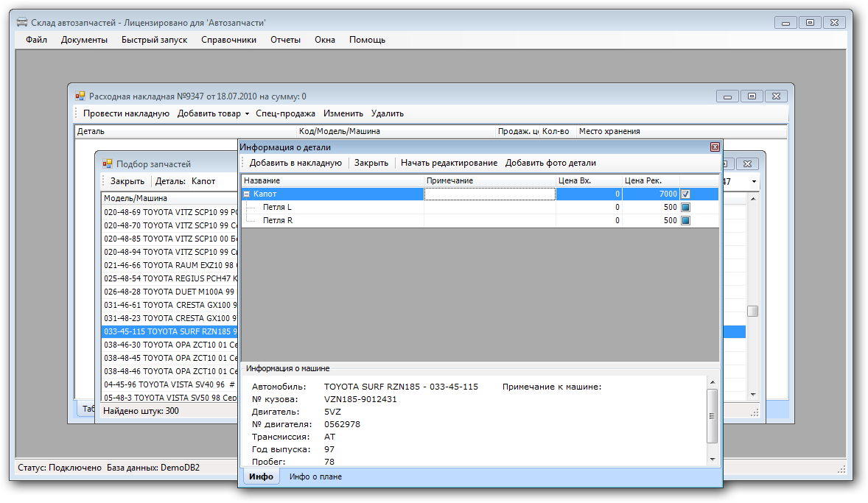Click the Примечание cell of Капот row

489,194
